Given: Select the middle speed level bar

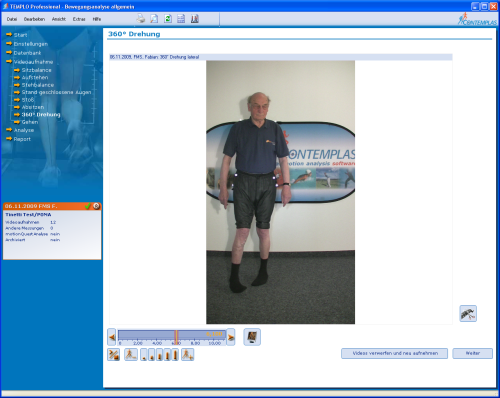Looking at the screenshot, I should 159,355.
